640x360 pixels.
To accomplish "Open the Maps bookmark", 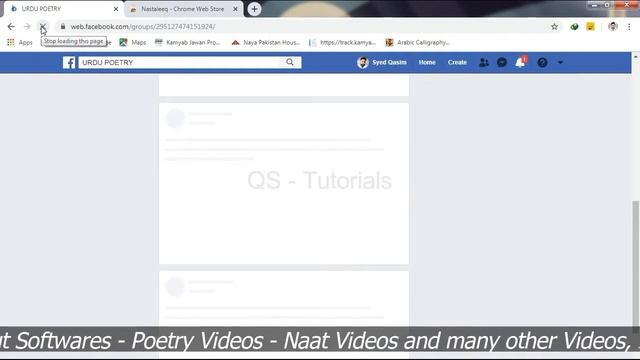I will coord(133,42).
